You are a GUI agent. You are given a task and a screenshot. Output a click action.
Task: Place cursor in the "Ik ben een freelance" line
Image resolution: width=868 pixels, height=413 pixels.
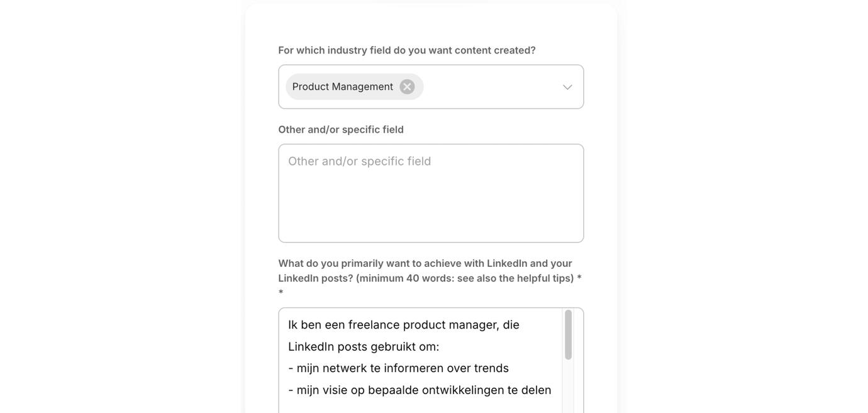click(404, 325)
